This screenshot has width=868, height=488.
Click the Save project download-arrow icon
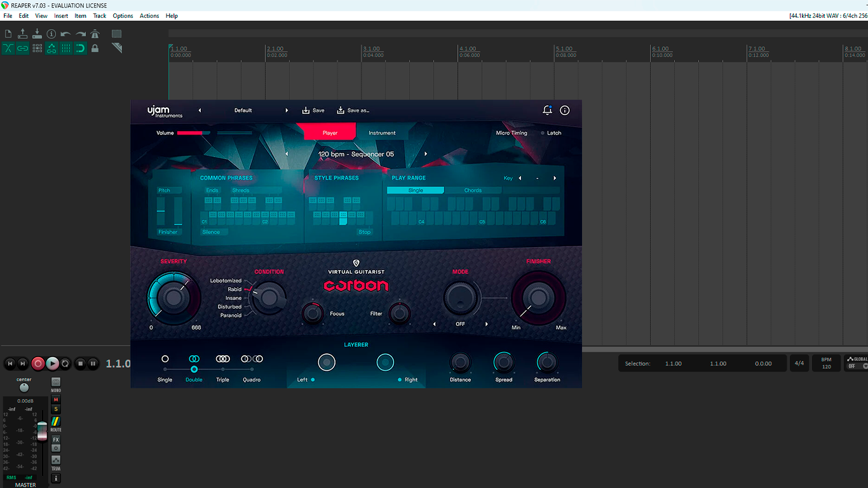point(37,34)
